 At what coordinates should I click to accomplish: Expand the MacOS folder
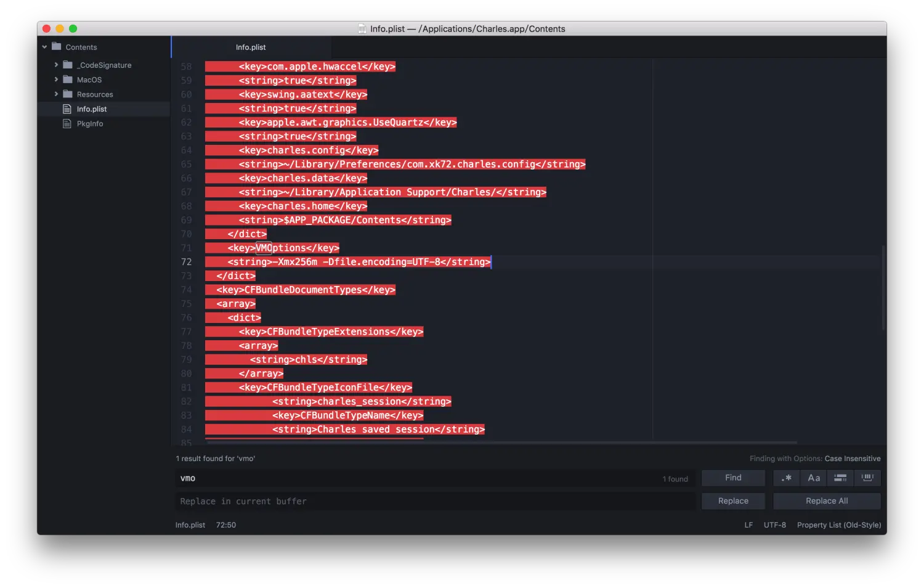pyautogui.click(x=56, y=80)
